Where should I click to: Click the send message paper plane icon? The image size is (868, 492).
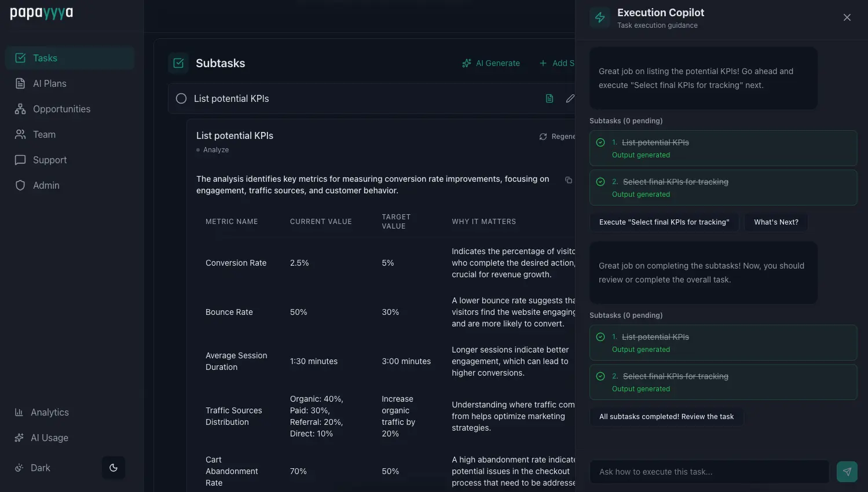[x=846, y=471]
